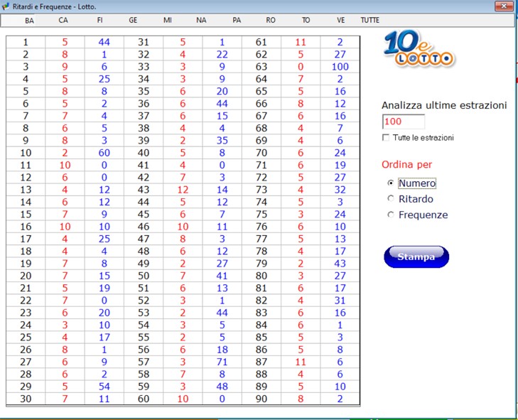Click delay value 54 in row 29
This screenshot has height=420, width=518.
[104, 387]
